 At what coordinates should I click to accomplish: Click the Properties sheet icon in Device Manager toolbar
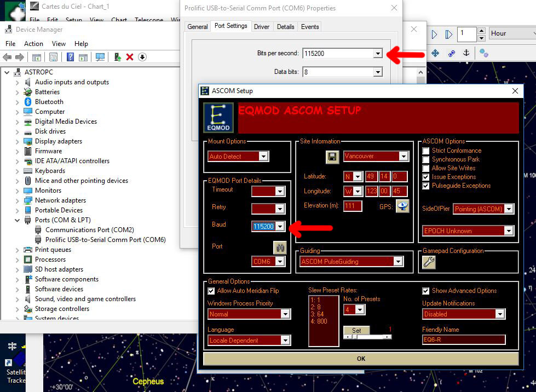pos(53,57)
